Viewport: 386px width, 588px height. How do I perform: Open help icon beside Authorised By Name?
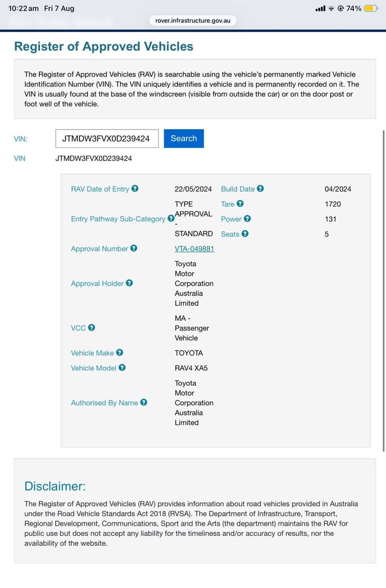[144, 402]
